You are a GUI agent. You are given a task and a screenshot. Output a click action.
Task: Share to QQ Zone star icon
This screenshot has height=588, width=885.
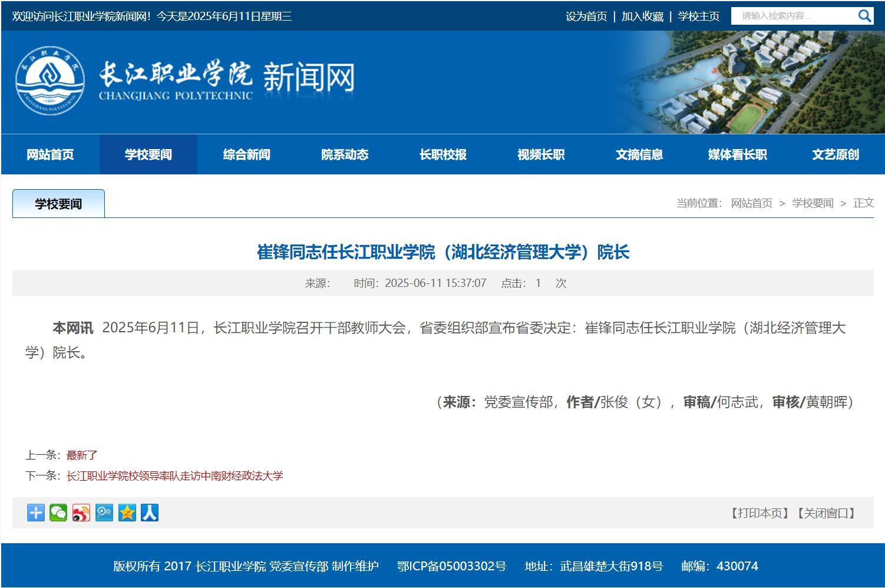click(x=127, y=513)
